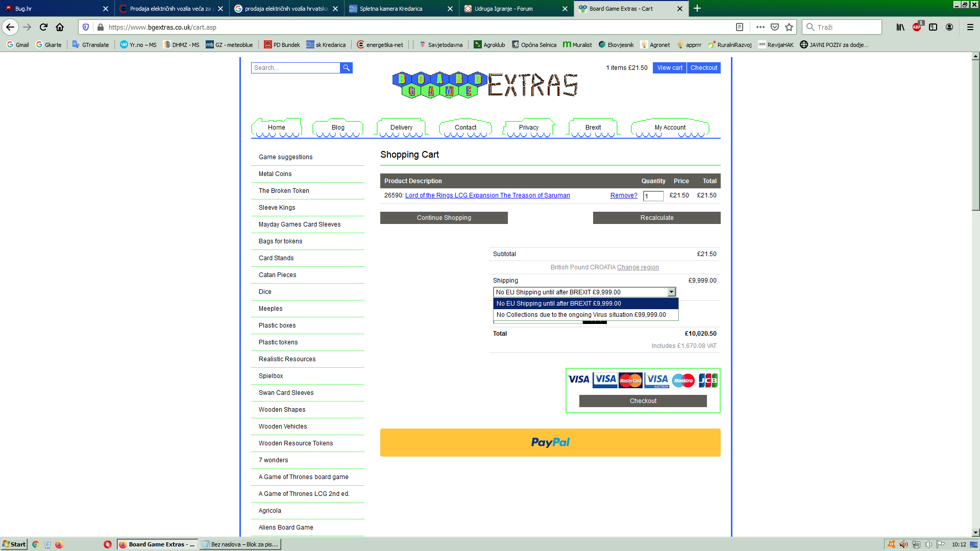Open Metal Coins category
980x551 pixels.
point(275,174)
